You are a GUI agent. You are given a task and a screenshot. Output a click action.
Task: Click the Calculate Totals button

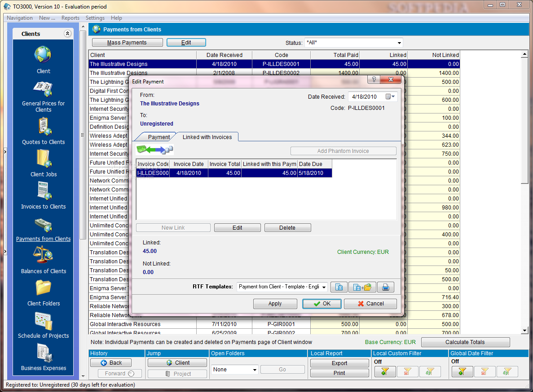click(x=465, y=342)
